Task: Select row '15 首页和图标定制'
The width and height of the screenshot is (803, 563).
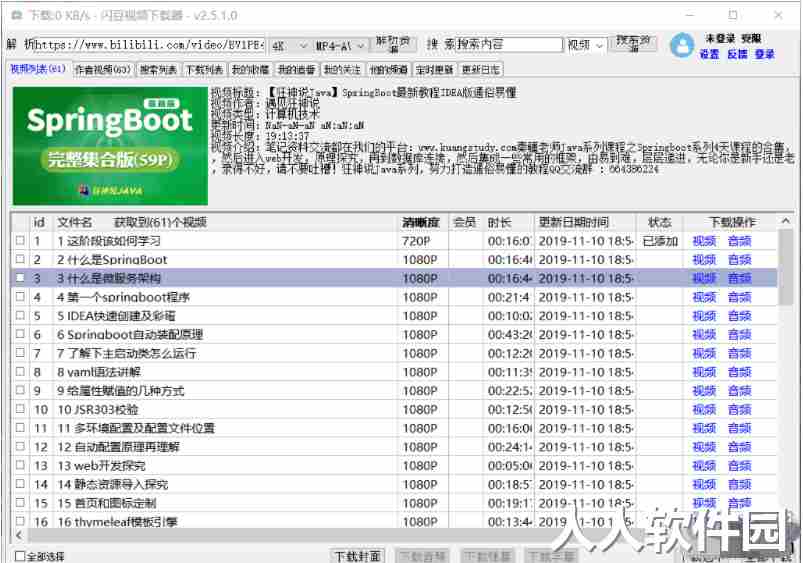Action: pyautogui.click(x=393, y=503)
